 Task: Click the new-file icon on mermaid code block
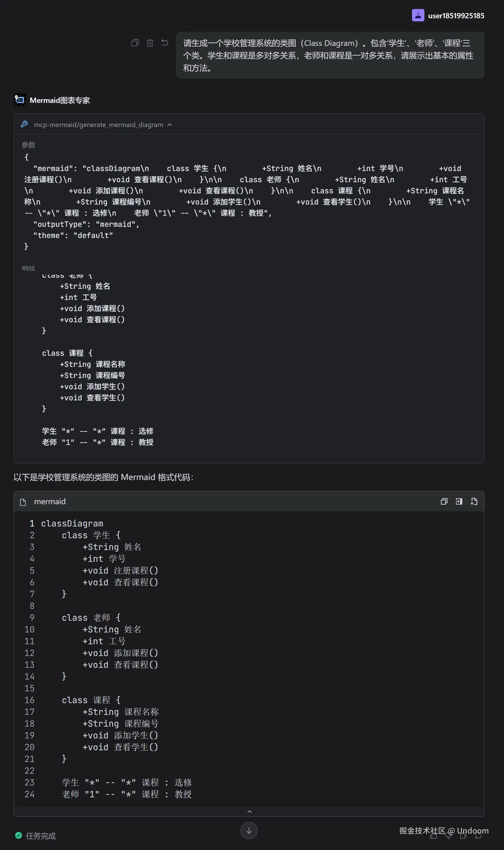coord(474,501)
